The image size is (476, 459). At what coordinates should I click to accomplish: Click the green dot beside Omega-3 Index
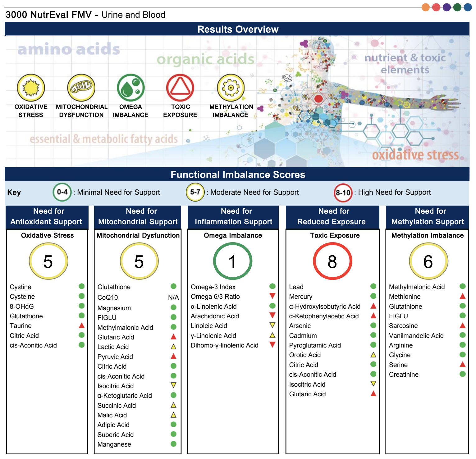point(272,286)
